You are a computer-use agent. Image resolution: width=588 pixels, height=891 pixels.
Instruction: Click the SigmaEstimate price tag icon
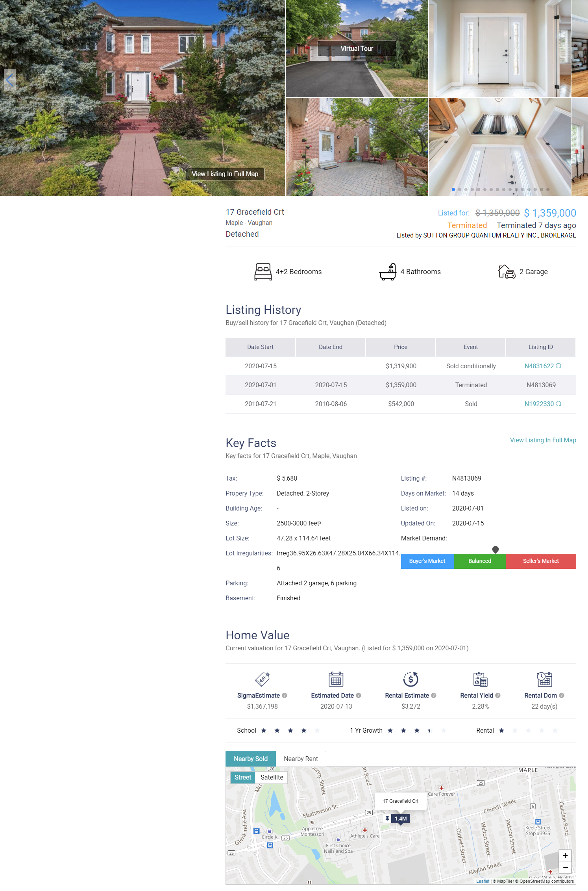coord(263,679)
